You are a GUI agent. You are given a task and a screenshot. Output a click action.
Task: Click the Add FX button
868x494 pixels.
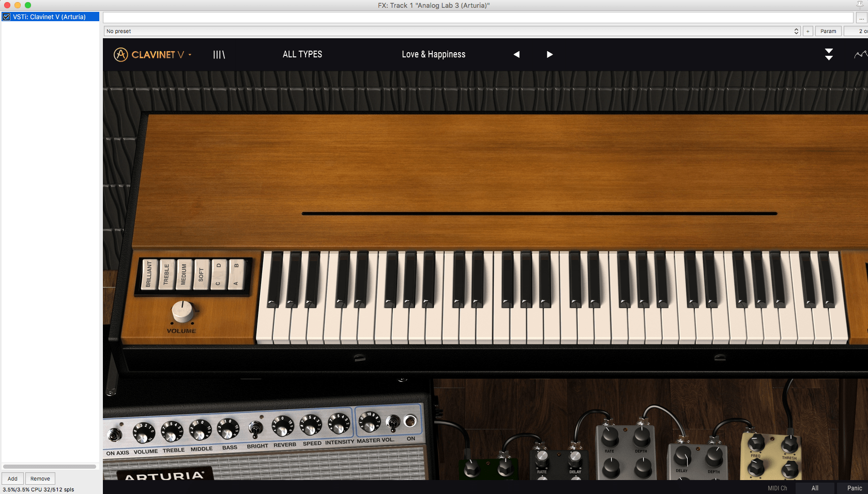pos(12,478)
